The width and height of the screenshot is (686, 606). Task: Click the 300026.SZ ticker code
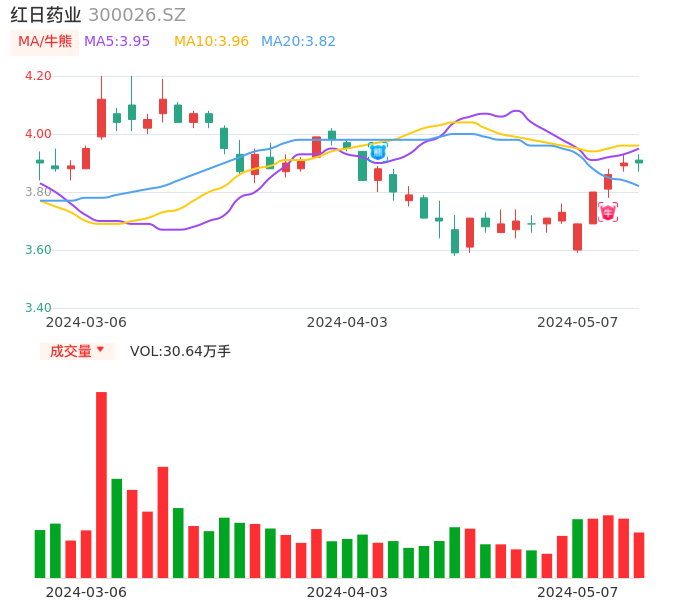click(137, 15)
